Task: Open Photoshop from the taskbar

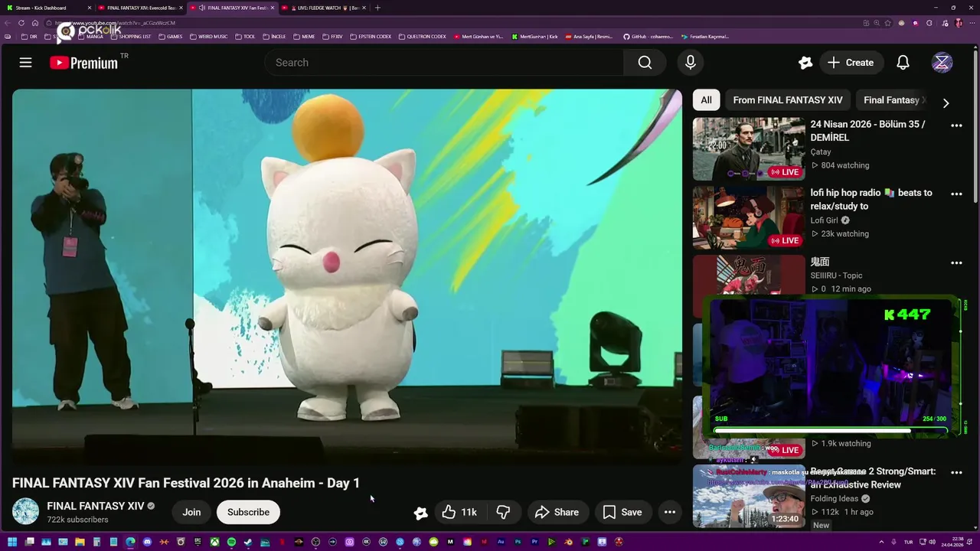Action: click(518, 543)
